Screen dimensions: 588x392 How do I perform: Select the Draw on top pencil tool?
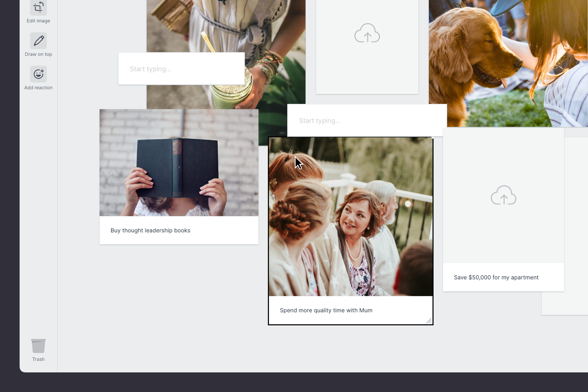click(38, 41)
